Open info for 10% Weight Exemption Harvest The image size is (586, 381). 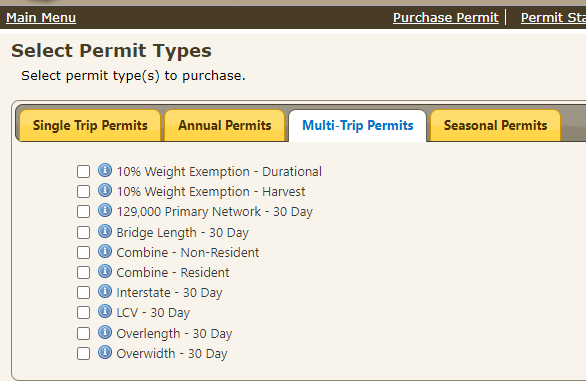(105, 190)
